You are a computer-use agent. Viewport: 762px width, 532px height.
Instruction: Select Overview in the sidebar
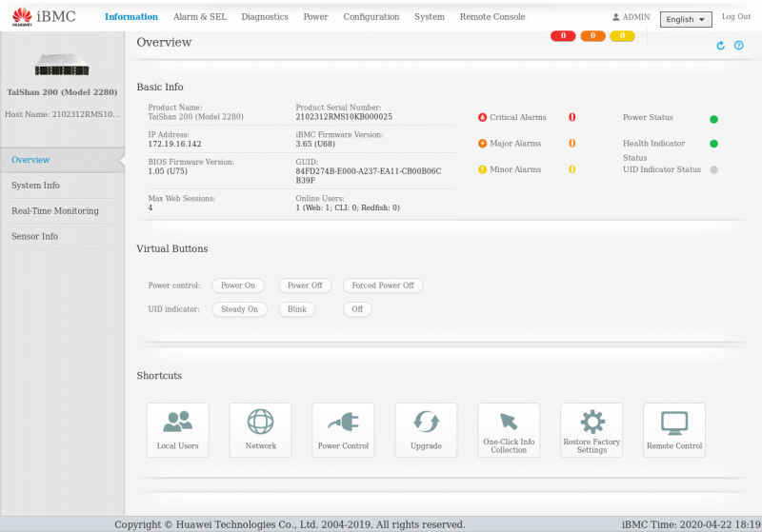[62, 160]
